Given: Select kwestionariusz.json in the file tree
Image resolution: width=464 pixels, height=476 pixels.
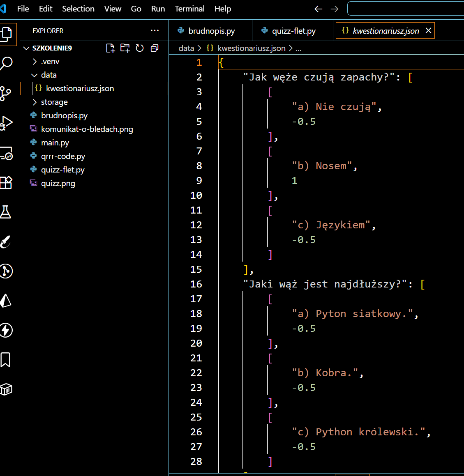Looking at the screenshot, I should pyautogui.click(x=94, y=88).
